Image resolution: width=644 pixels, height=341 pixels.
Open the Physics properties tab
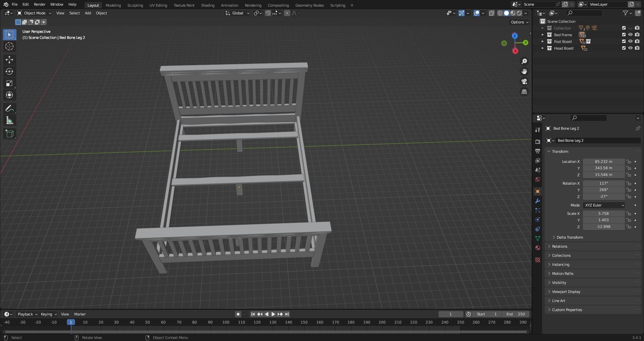[x=538, y=220]
